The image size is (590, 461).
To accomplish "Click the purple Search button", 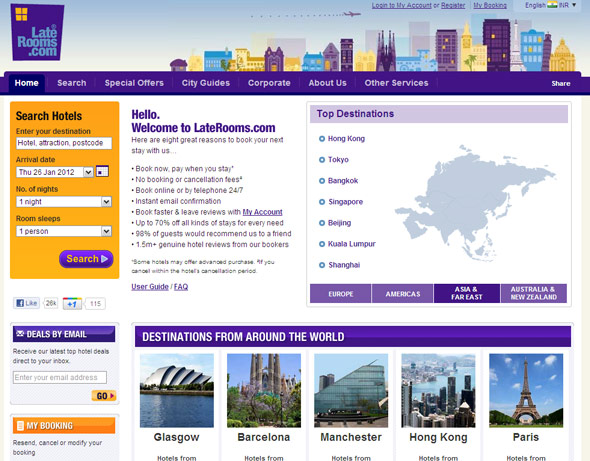I will [86, 259].
